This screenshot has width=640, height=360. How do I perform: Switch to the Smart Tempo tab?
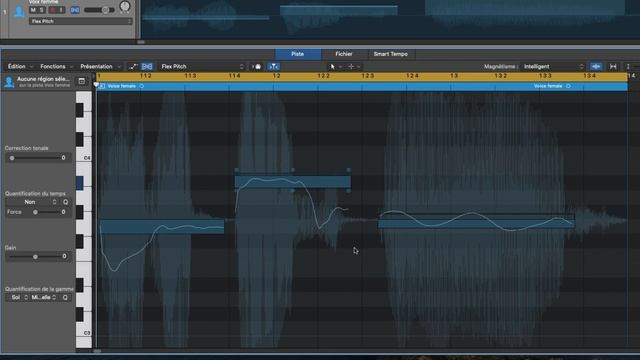click(391, 54)
